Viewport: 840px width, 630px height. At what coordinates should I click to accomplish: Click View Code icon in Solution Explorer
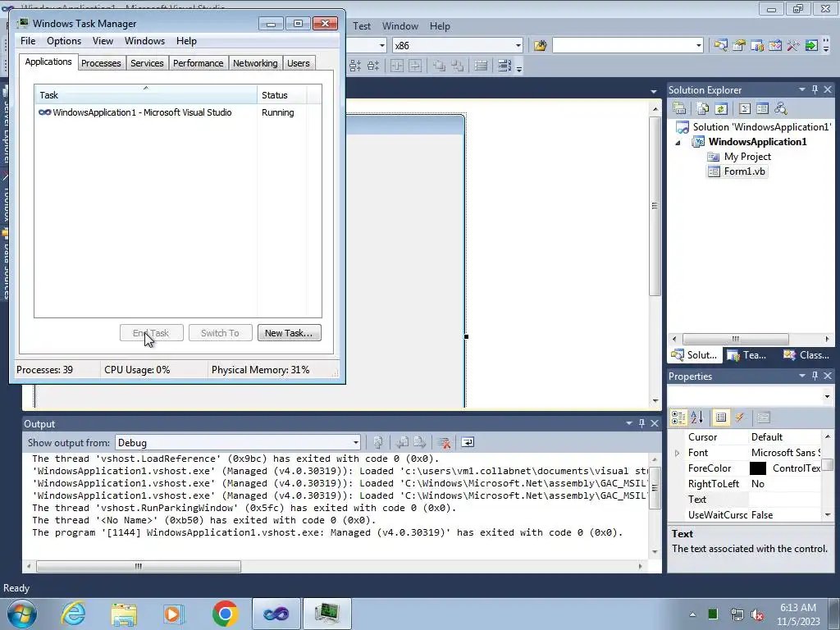[x=745, y=109]
